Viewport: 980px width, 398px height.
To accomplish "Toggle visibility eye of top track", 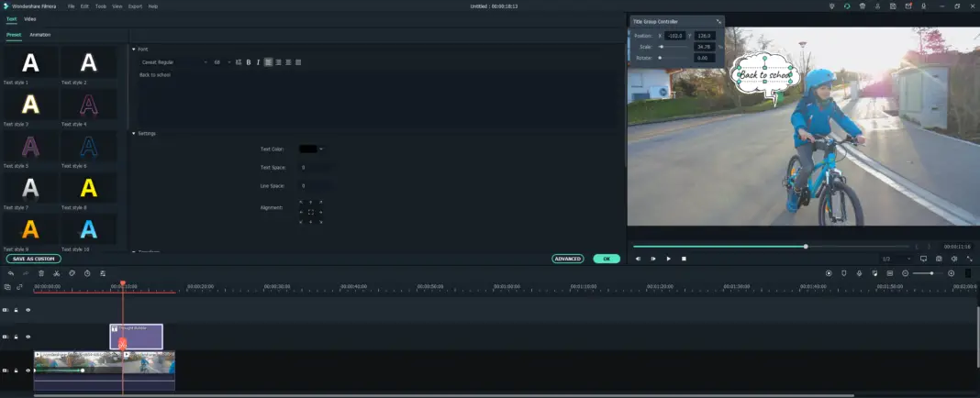I will click(x=28, y=310).
